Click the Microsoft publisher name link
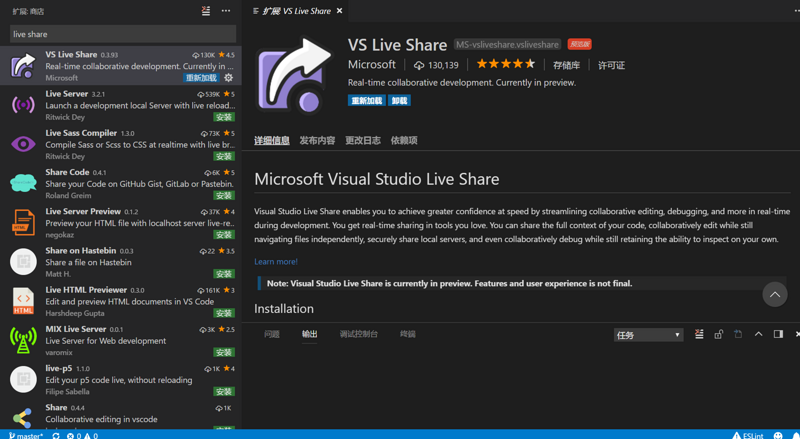The width and height of the screenshot is (800, 439). (x=371, y=65)
